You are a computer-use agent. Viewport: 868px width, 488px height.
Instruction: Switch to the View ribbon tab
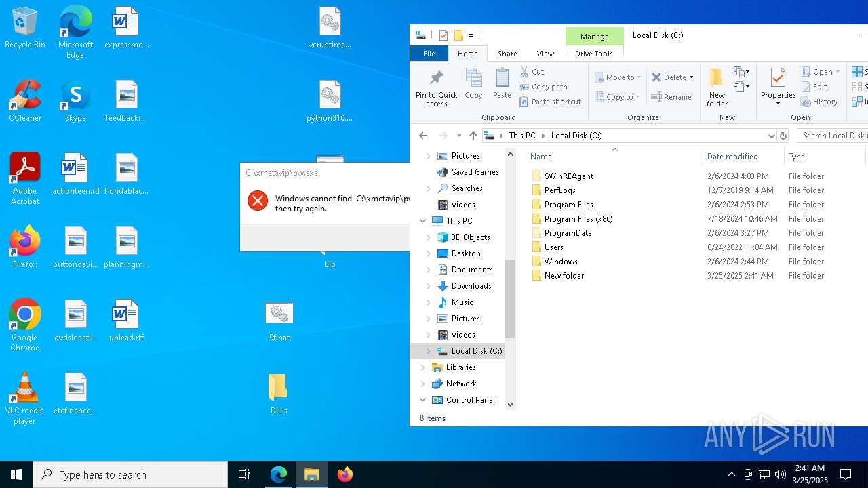pos(545,54)
